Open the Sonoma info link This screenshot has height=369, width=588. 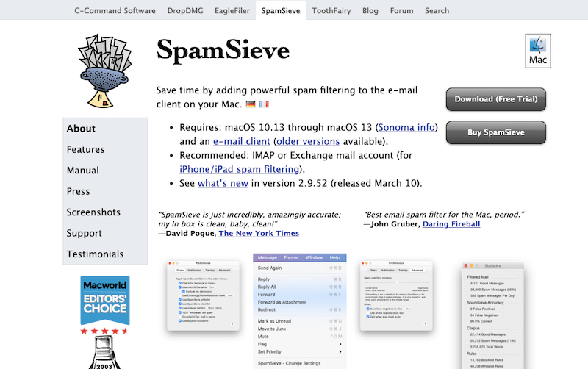tap(406, 127)
